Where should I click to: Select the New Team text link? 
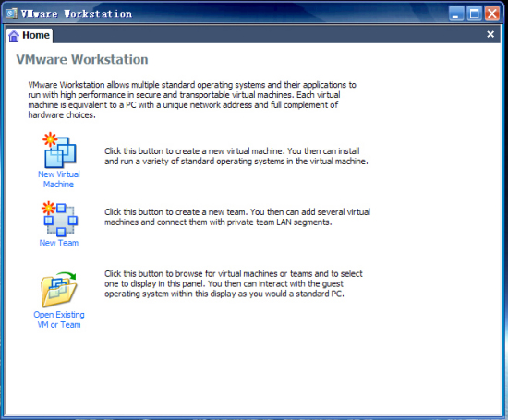[59, 243]
